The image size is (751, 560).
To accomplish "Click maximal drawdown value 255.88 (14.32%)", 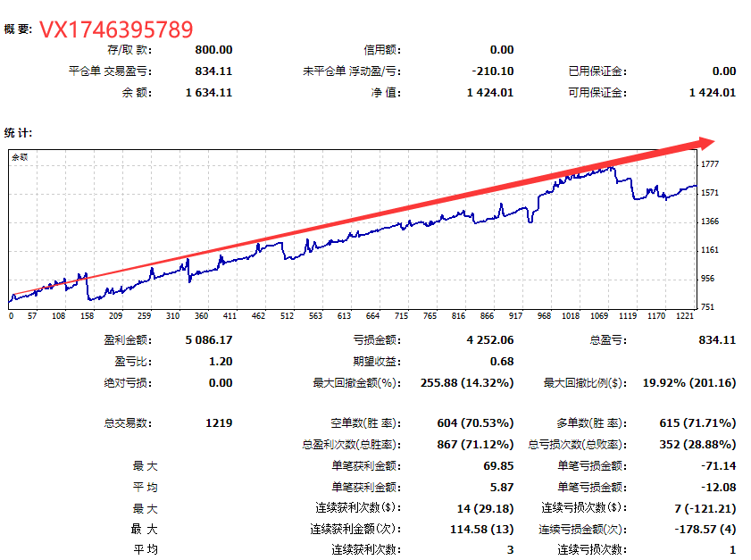I will click(x=467, y=383).
